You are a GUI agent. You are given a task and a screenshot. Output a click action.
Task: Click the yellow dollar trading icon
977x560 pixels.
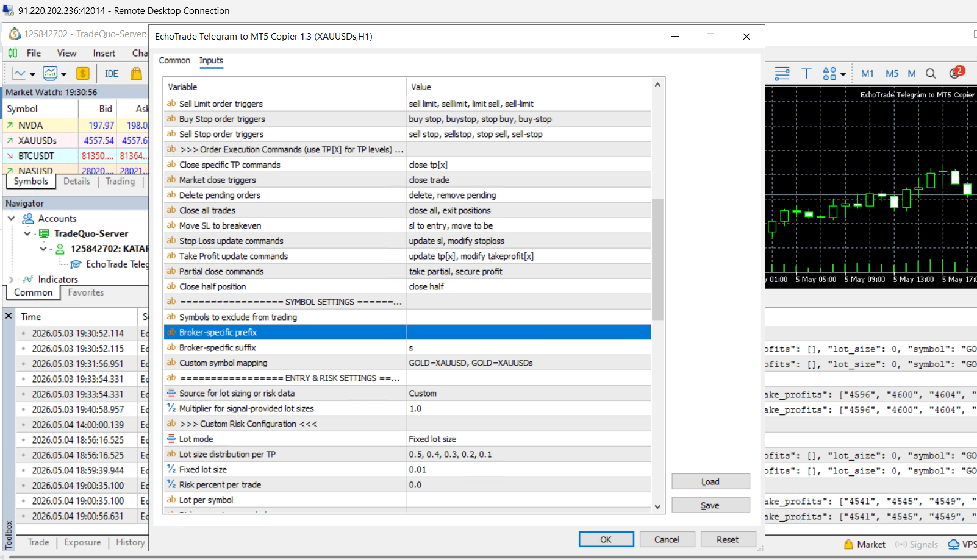coord(83,74)
